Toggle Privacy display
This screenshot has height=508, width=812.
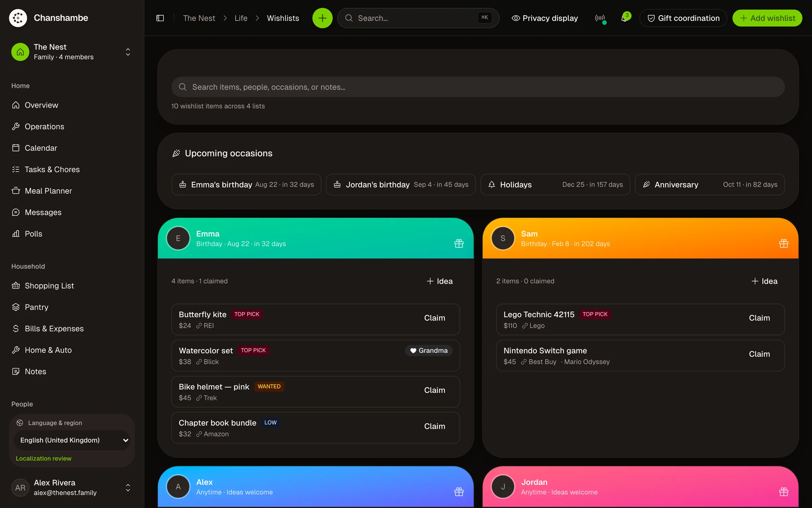(x=545, y=18)
